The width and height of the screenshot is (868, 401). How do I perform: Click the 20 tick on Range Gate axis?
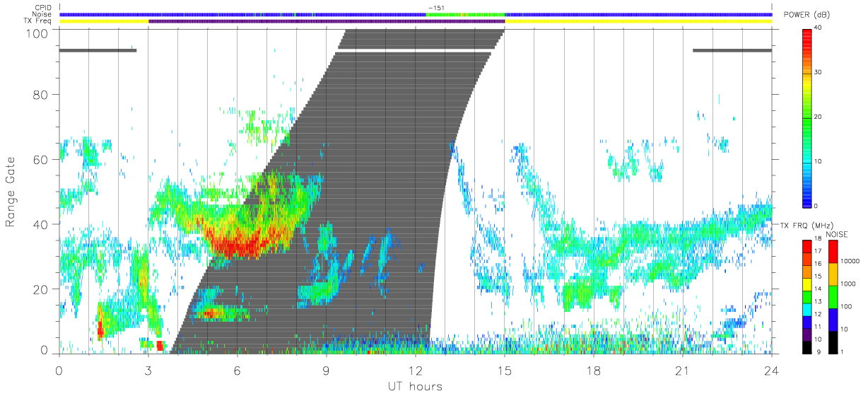[41, 289]
